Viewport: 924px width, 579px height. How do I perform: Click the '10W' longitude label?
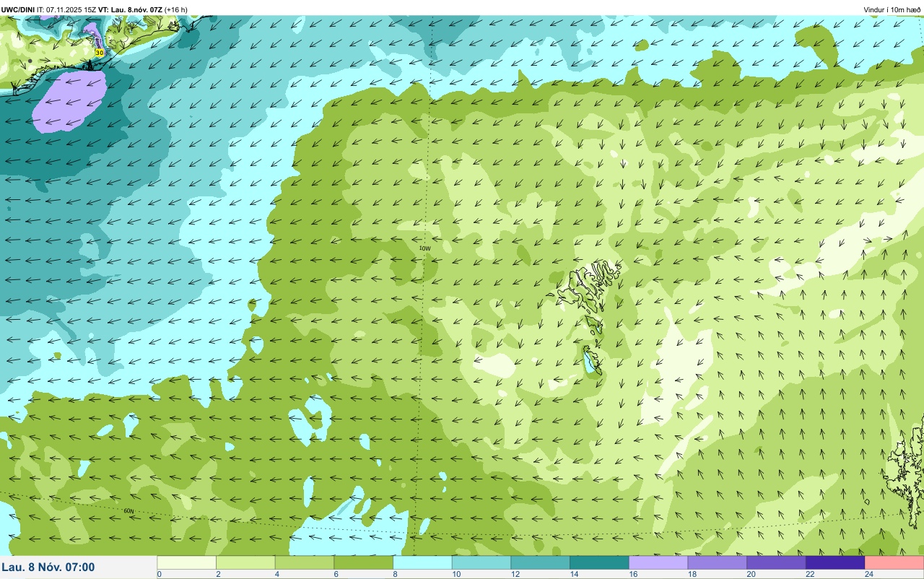(x=424, y=248)
